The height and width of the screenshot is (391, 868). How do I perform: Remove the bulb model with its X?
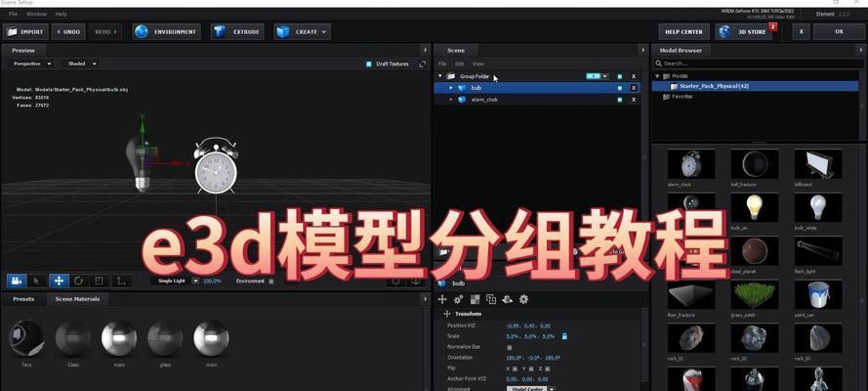click(634, 88)
